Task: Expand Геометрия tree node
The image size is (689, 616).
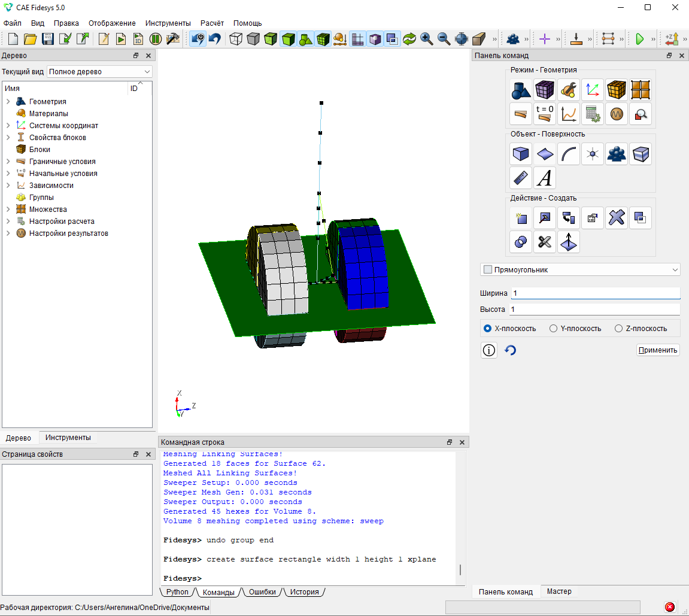Action: pyautogui.click(x=8, y=102)
